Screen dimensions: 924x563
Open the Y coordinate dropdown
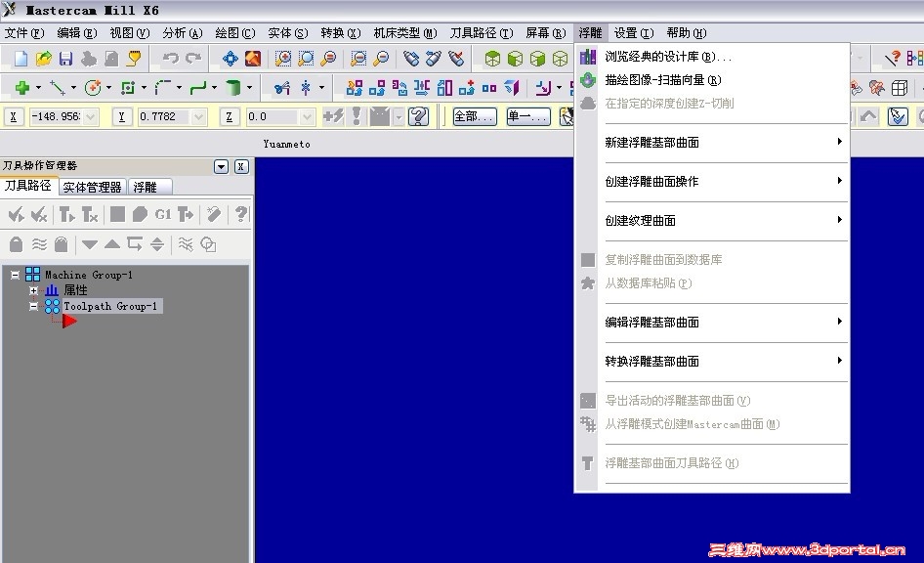point(198,116)
